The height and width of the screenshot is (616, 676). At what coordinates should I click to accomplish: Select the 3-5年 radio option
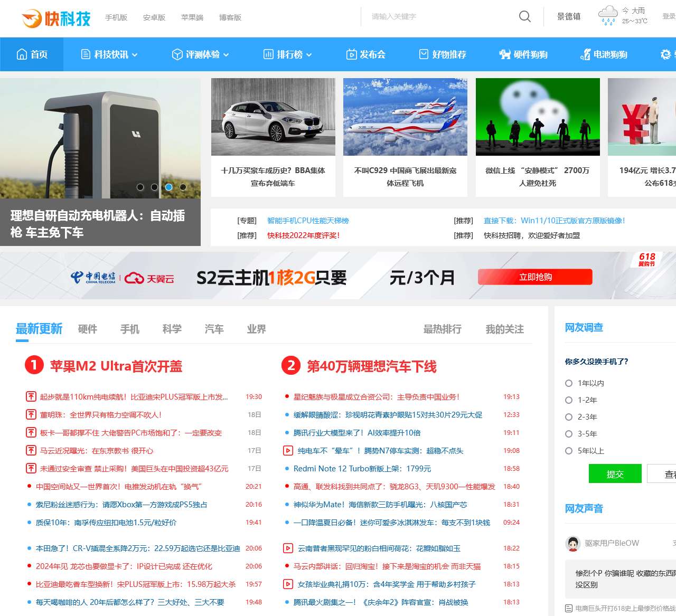[569, 434]
